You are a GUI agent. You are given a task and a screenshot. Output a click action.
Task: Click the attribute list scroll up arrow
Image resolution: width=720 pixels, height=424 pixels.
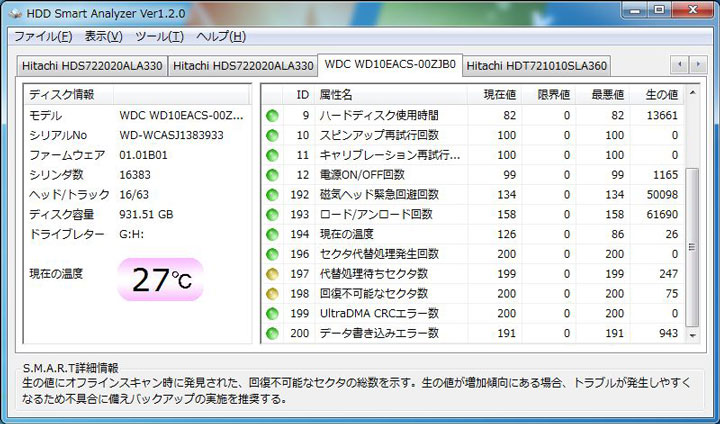pyautogui.click(x=692, y=93)
